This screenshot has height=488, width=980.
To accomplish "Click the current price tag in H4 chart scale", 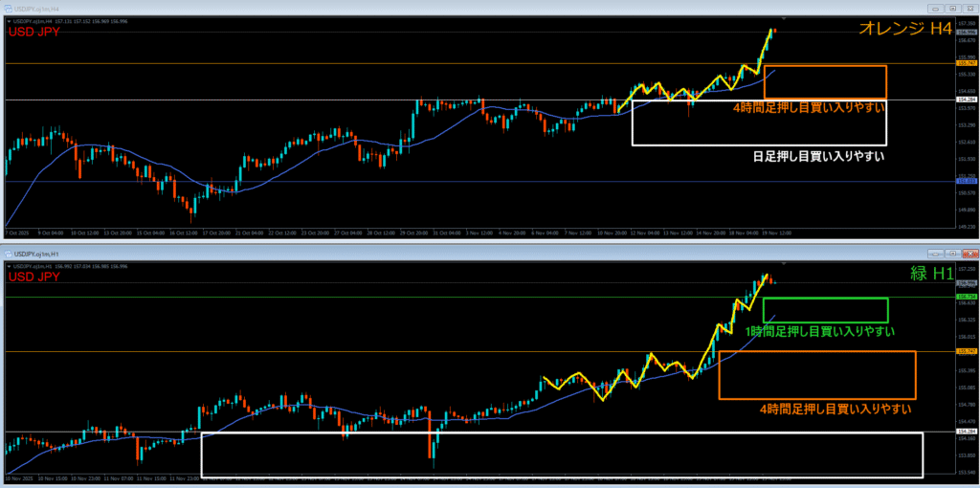I will click(x=967, y=32).
